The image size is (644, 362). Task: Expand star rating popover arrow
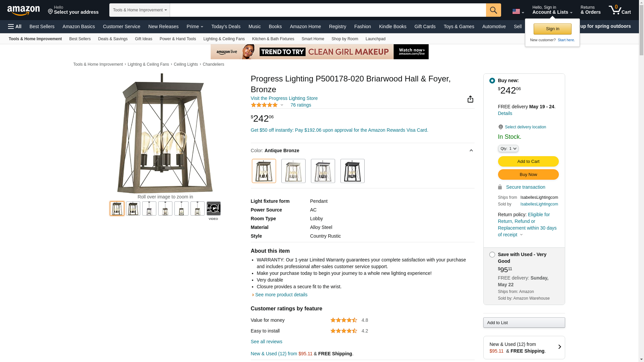point(282,105)
